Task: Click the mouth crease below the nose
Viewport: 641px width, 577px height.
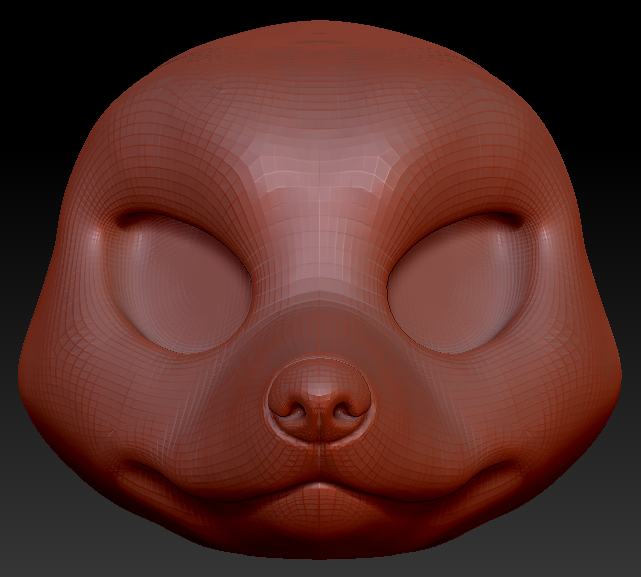Action: pos(320,485)
